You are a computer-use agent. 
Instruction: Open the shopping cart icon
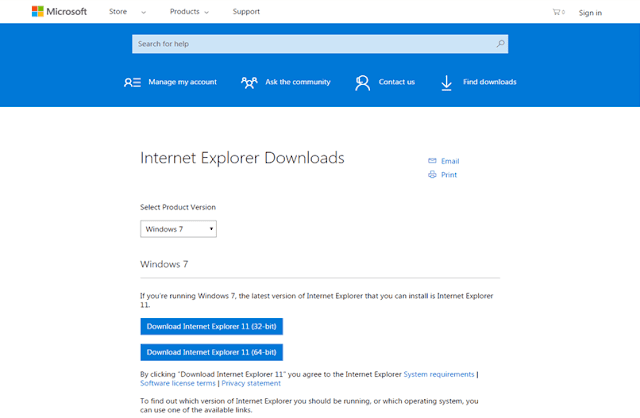pos(556,12)
